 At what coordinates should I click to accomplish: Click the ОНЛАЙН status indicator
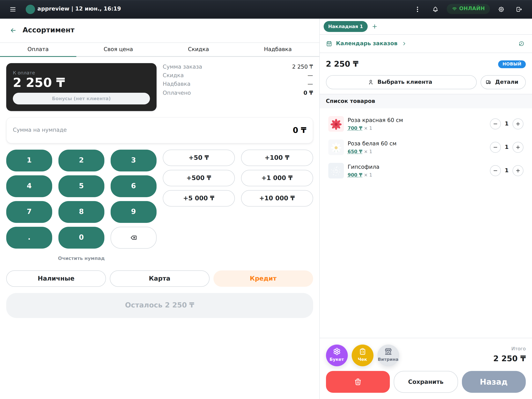tap(468, 9)
